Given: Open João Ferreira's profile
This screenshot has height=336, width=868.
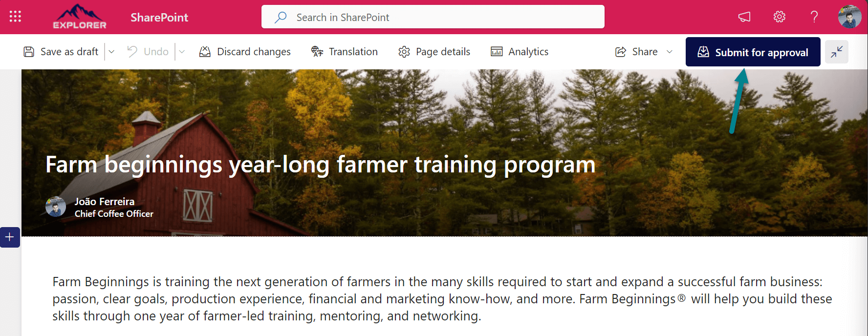Looking at the screenshot, I should coord(56,206).
